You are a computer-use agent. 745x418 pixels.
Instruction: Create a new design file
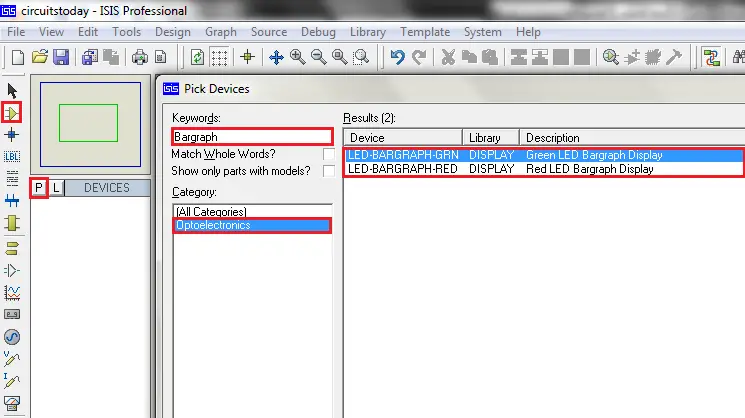pyautogui.click(x=18, y=57)
